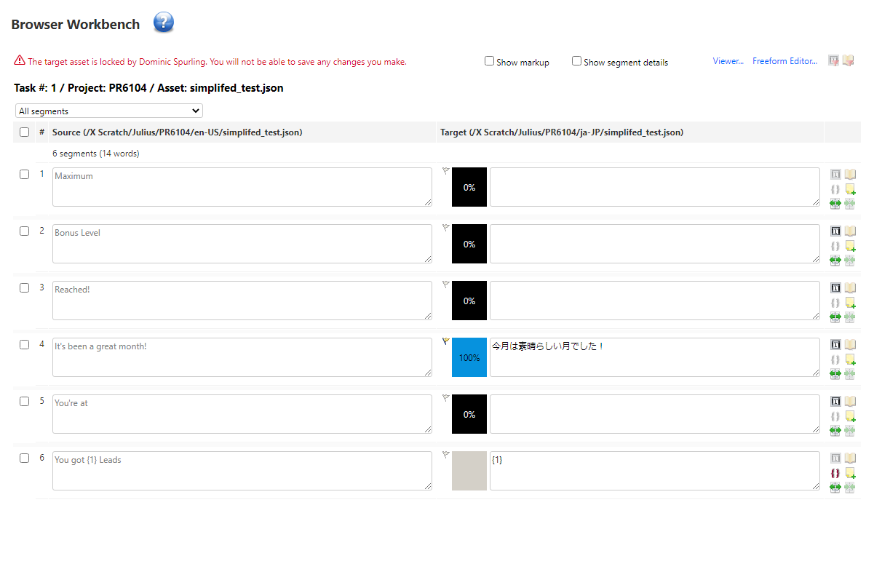This screenshot has height=588, width=874.
Task: Open TM matches icon for segment 6
Action: [x=835, y=458]
